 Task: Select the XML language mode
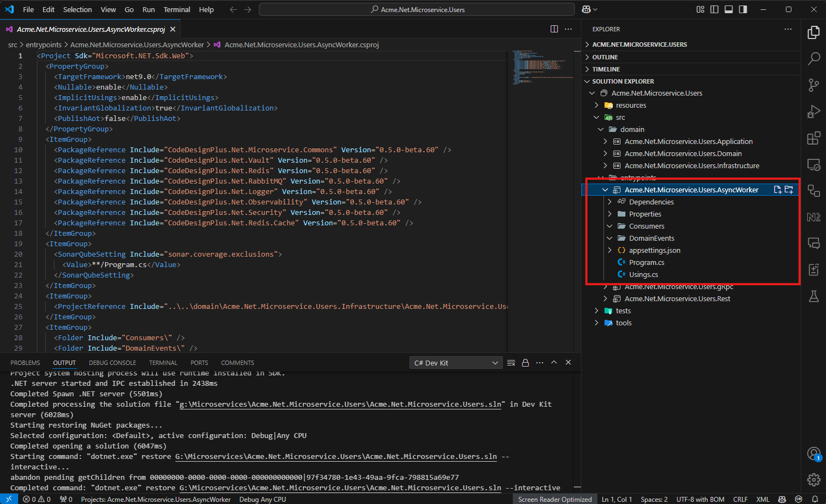point(763,499)
